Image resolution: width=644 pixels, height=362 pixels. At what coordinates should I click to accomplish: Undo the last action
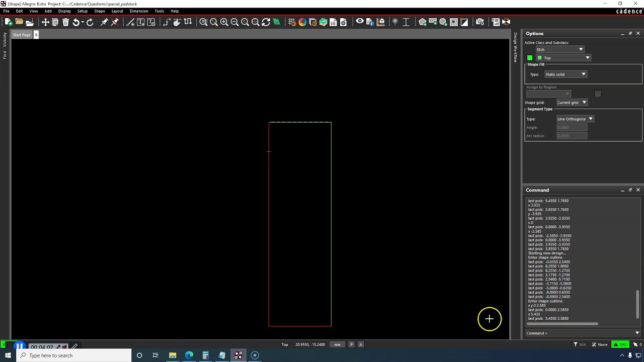(x=75, y=22)
